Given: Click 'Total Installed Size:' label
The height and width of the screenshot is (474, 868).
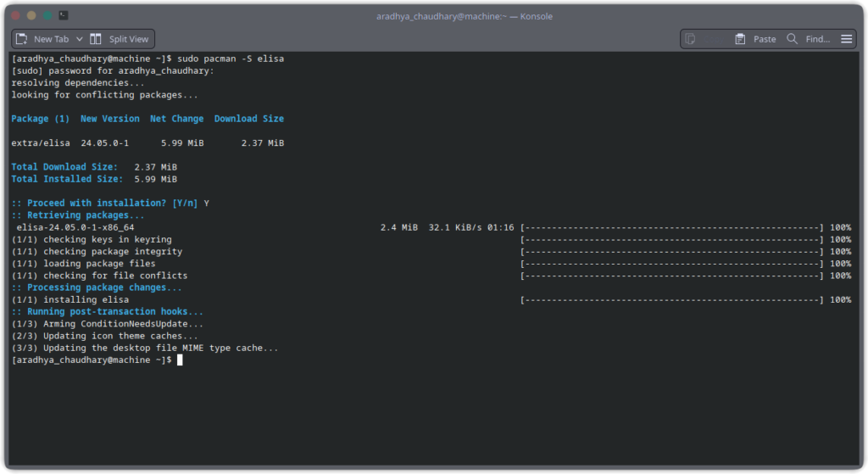Looking at the screenshot, I should [67, 179].
